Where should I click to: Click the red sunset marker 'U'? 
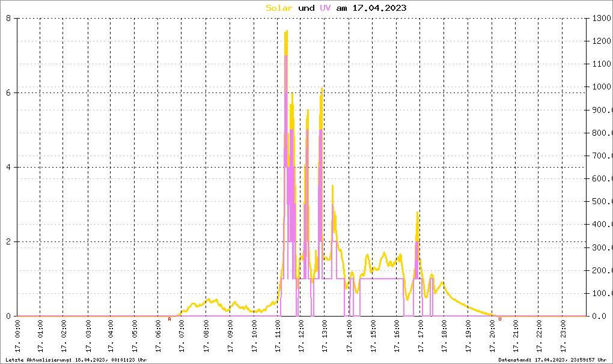(499, 319)
